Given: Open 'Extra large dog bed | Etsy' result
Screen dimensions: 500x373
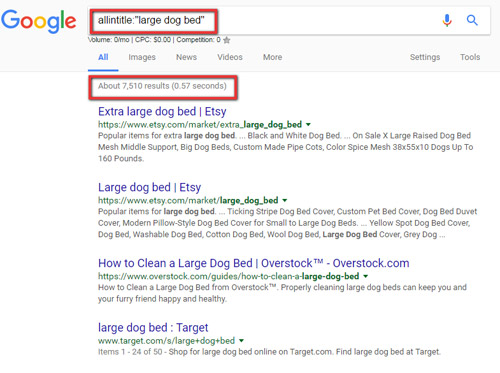Looking at the screenshot, I should [x=162, y=111].
